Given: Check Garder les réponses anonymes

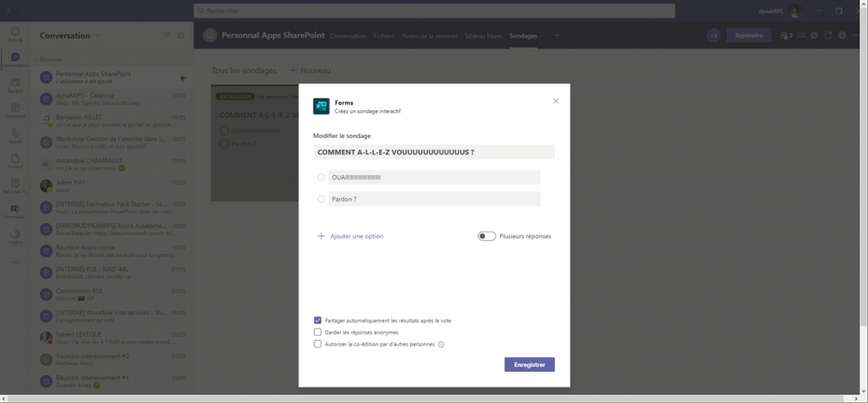Looking at the screenshot, I should click(x=317, y=332).
